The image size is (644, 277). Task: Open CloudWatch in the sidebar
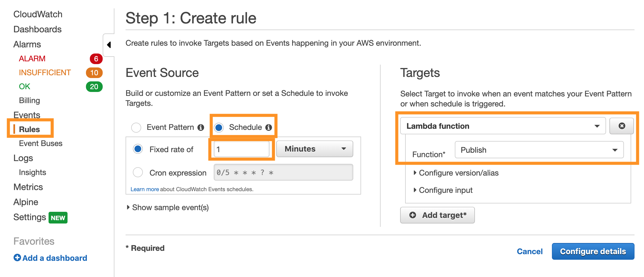(38, 14)
